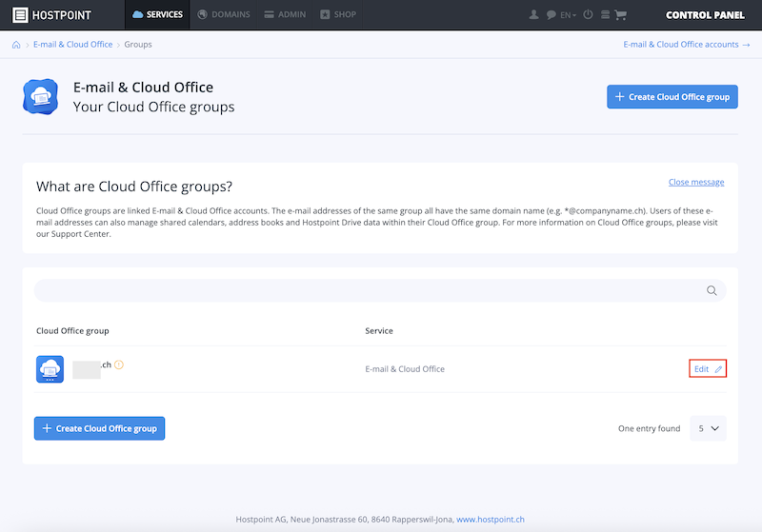762x532 pixels.
Task: Click the server stack icon
Action: tap(605, 14)
